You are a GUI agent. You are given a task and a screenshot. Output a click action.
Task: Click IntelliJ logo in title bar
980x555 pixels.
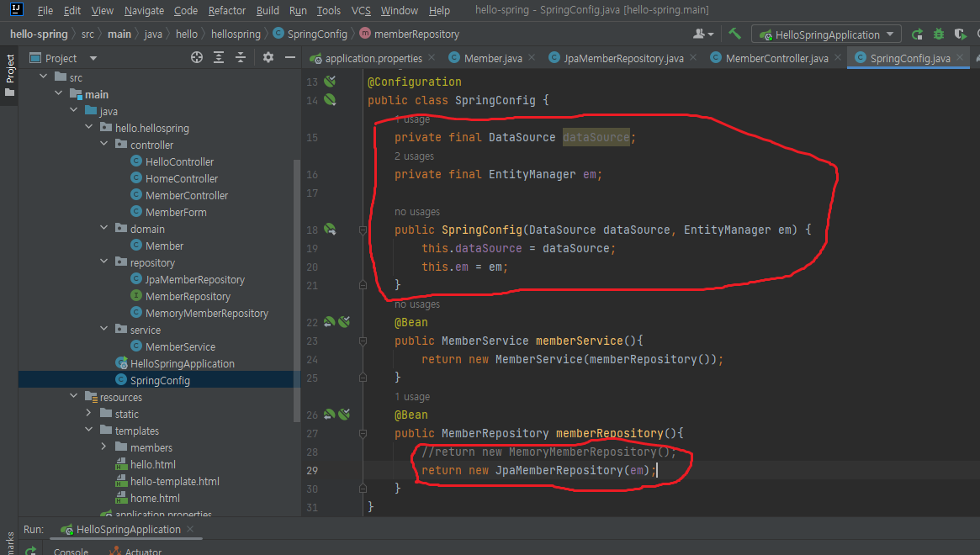tap(16, 9)
